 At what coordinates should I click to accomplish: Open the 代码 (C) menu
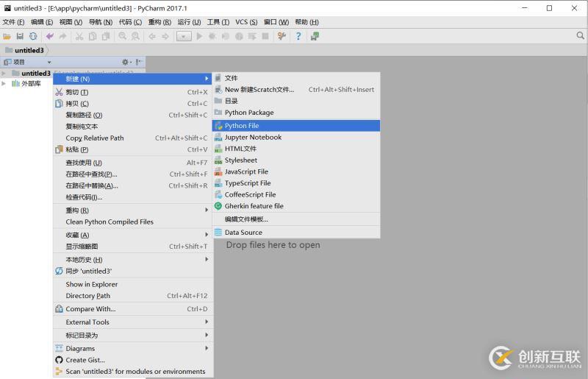click(x=130, y=22)
